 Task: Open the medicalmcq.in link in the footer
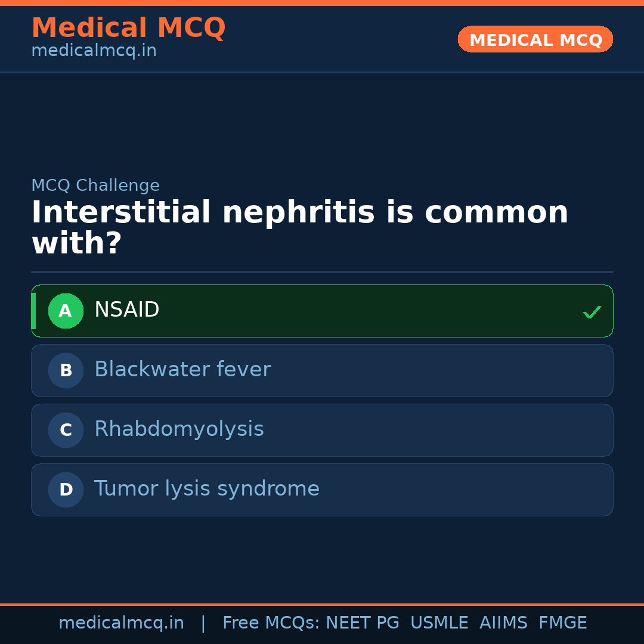pos(121,623)
